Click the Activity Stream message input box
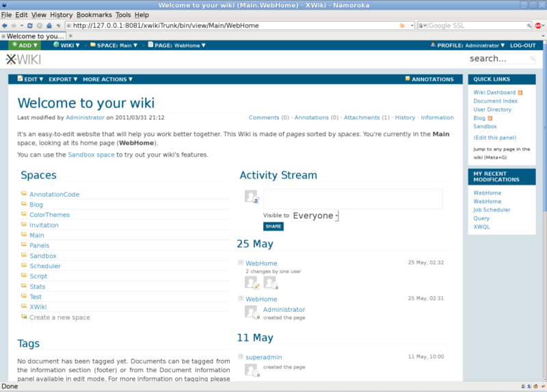 pyautogui.click(x=353, y=199)
